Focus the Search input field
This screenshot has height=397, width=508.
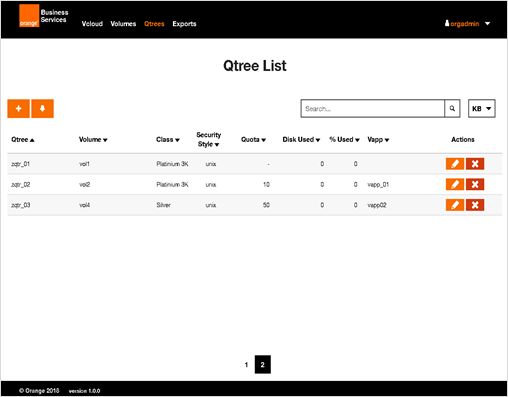click(373, 108)
